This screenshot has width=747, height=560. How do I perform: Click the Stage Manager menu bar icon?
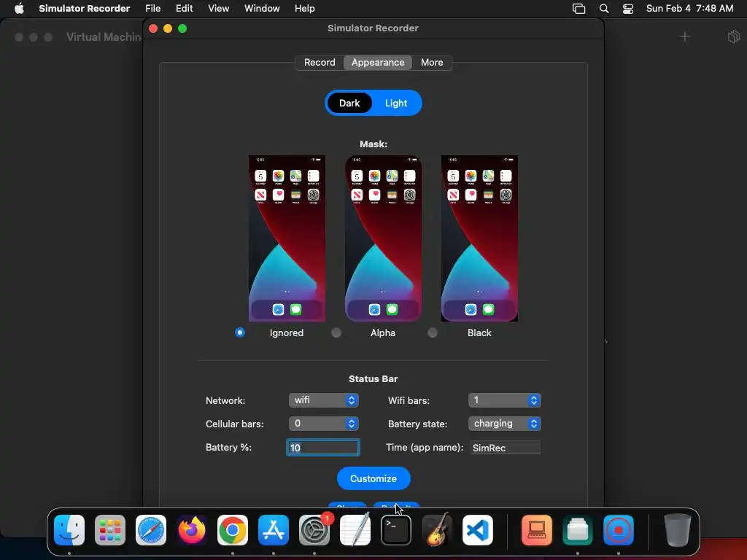tap(578, 8)
